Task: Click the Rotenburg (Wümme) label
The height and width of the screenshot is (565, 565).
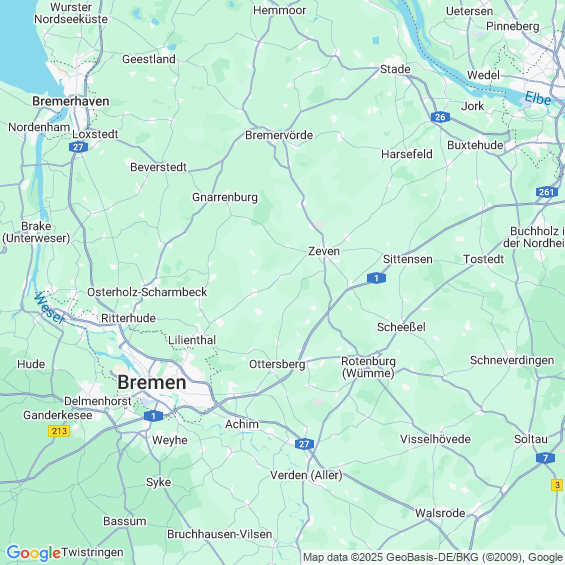Action: point(368,367)
